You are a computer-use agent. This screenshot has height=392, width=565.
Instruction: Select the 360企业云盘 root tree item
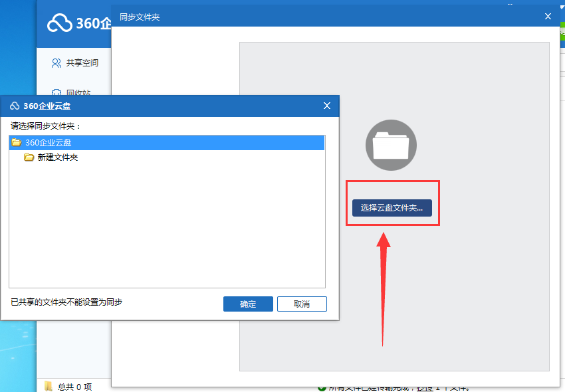pos(49,143)
